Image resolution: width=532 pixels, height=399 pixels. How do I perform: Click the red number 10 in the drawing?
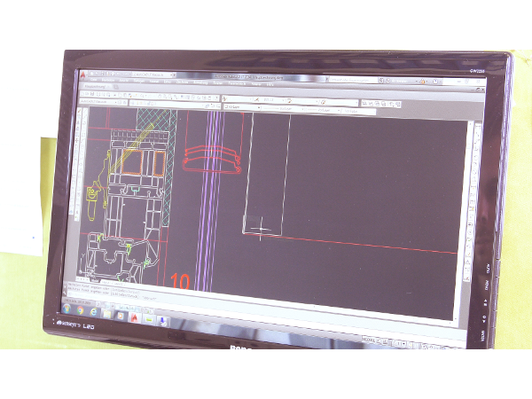click(x=179, y=282)
